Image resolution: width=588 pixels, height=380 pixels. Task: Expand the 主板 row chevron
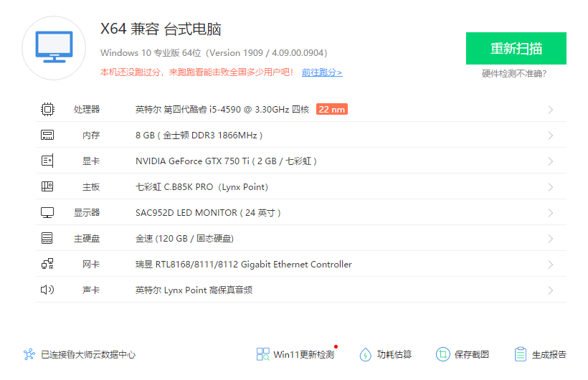[551, 187]
